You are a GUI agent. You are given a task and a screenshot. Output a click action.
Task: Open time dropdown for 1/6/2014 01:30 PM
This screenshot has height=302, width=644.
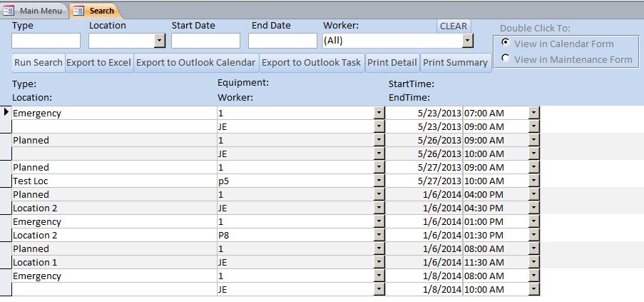(533, 235)
